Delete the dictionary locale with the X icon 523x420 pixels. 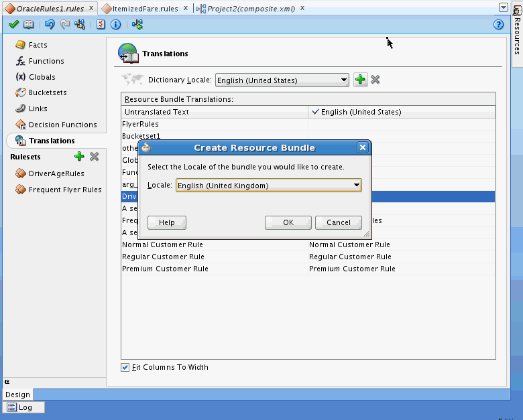375,80
